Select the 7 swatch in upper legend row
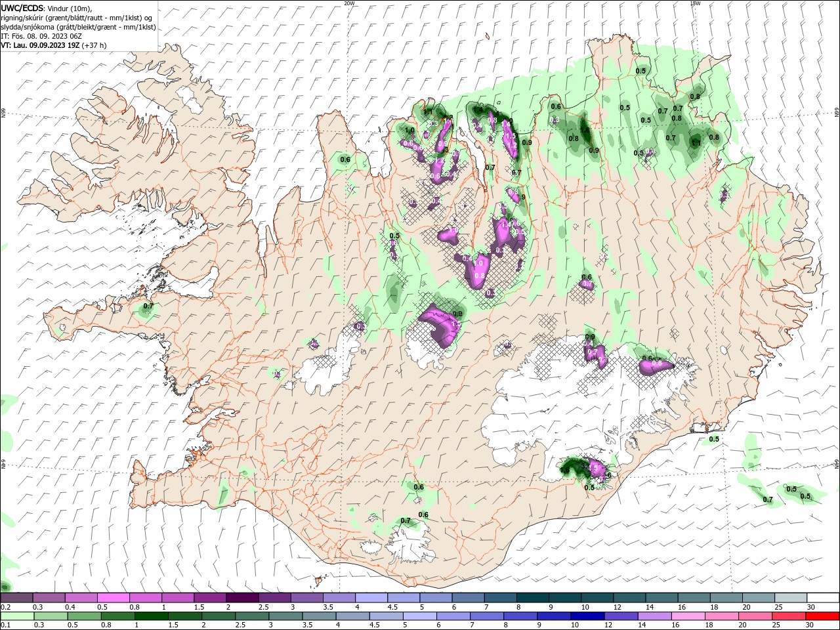 coord(499,598)
